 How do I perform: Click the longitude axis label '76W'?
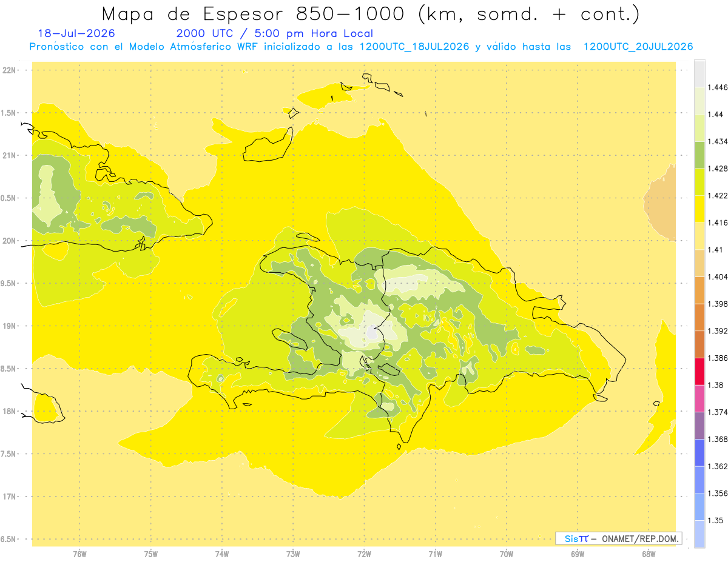point(79,554)
